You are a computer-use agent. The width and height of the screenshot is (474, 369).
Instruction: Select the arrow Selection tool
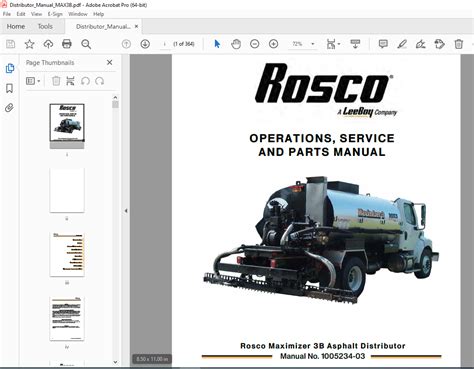[217, 44]
